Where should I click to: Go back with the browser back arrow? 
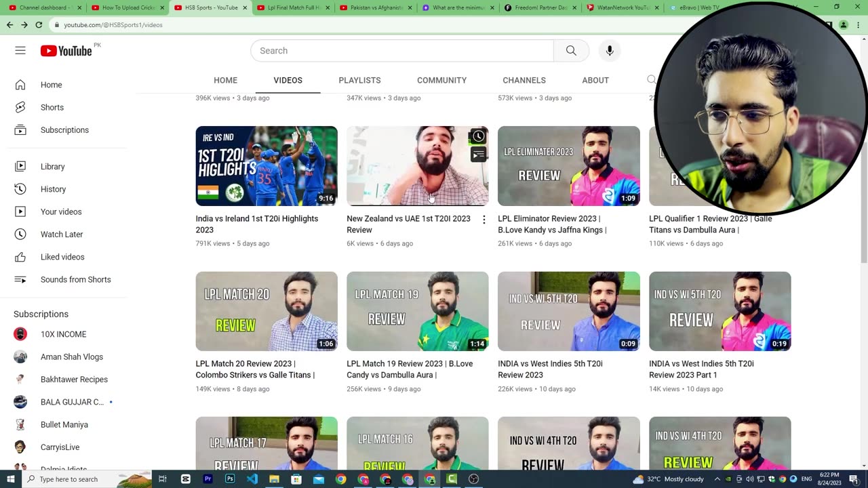(x=9, y=25)
